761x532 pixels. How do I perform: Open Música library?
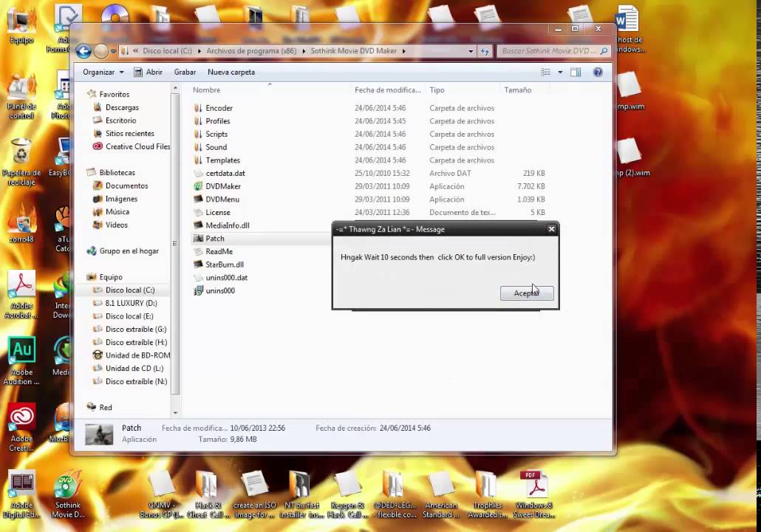point(117,212)
